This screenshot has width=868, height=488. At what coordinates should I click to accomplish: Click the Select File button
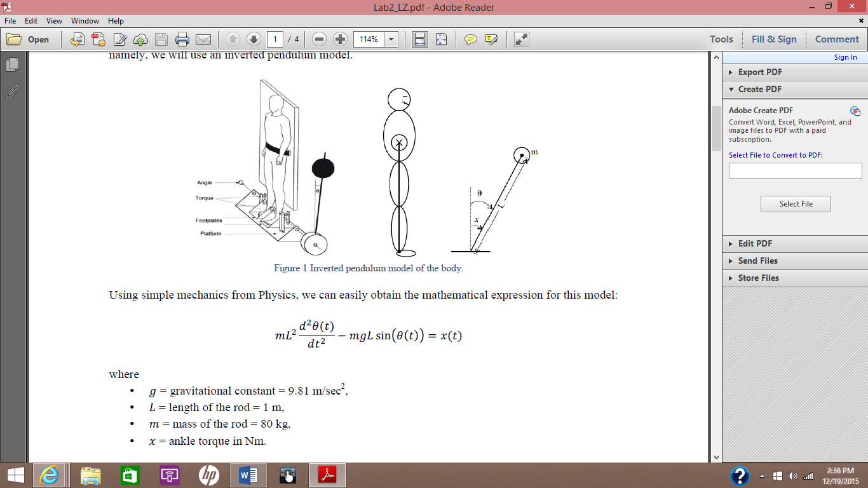(796, 203)
